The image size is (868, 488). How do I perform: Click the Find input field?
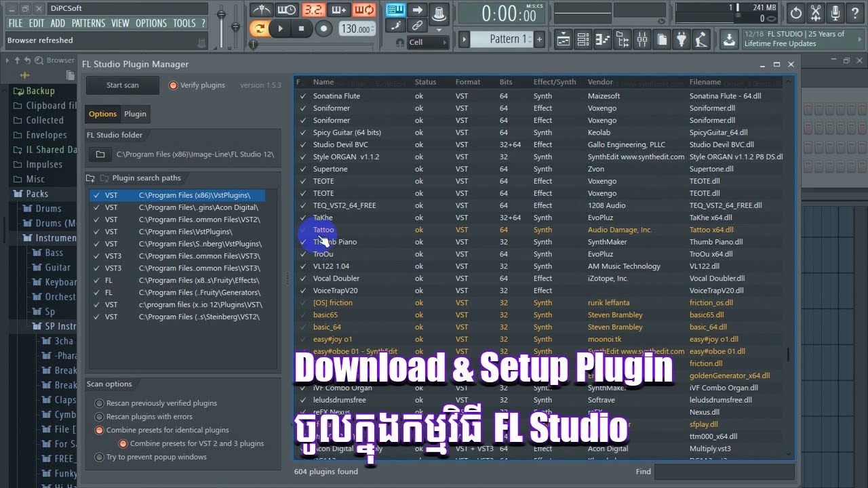(724, 472)
